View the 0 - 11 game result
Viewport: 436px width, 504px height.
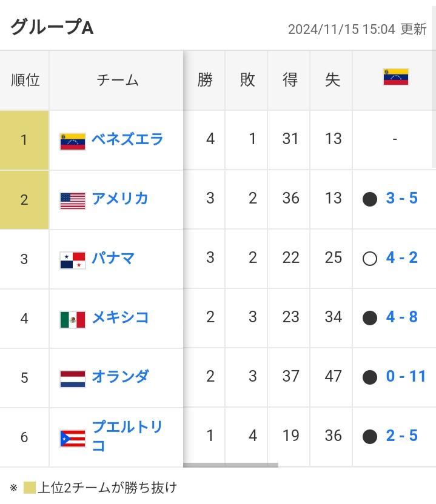pos(406,376)
